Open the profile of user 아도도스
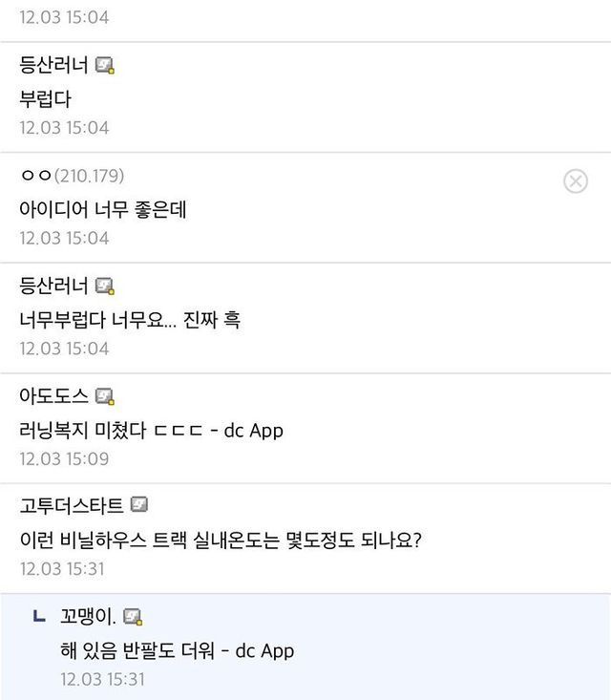The image size is (611, 700). click(x=53, y=396)
